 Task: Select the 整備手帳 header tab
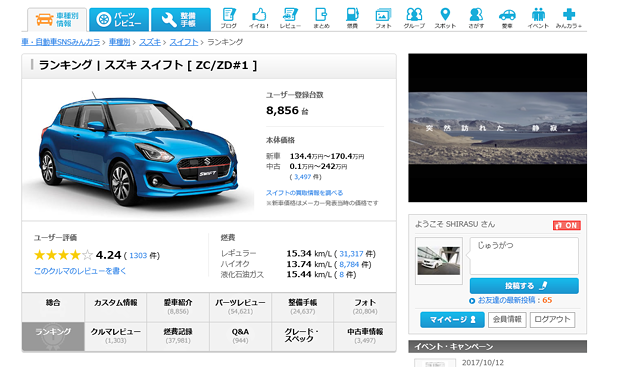[181, 20]
